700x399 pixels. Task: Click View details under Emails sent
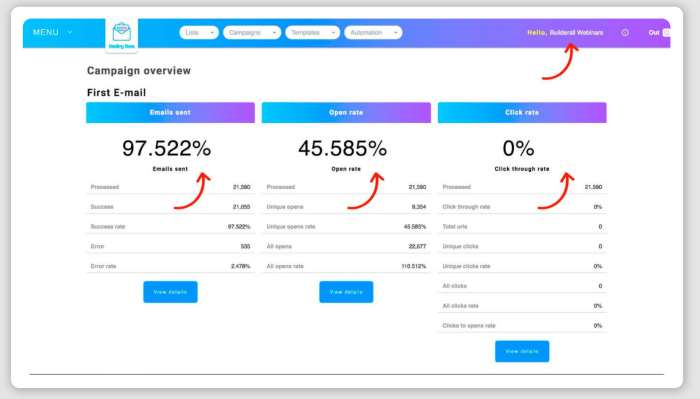coord(170,292)
